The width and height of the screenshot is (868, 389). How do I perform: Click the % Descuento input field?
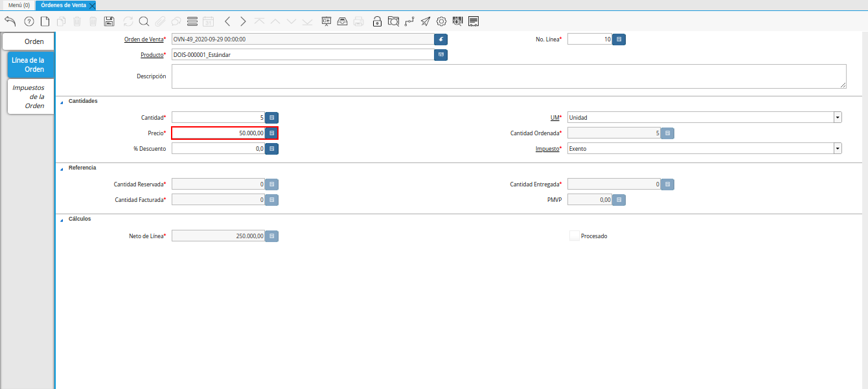point(218,148)
